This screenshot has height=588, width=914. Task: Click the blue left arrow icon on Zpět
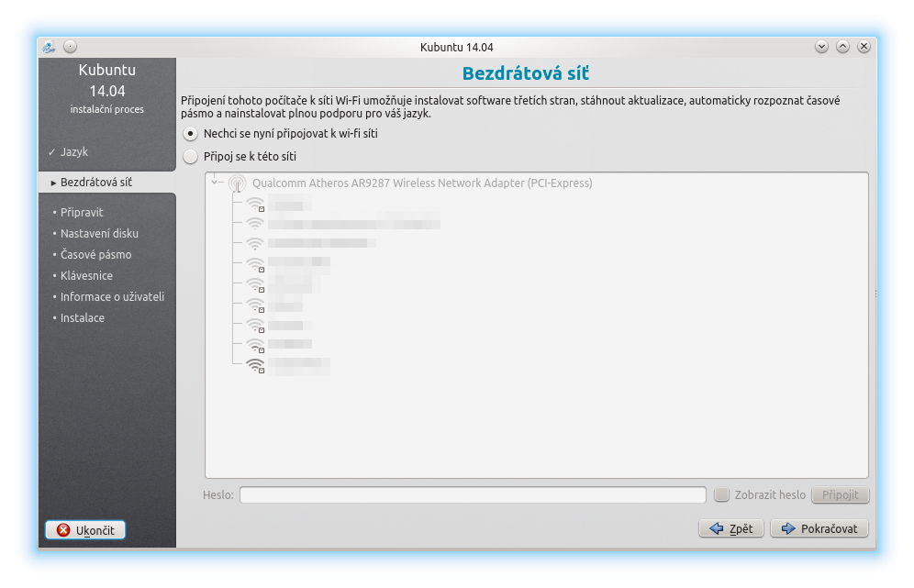pyautogui.click(x=717, y=528)
